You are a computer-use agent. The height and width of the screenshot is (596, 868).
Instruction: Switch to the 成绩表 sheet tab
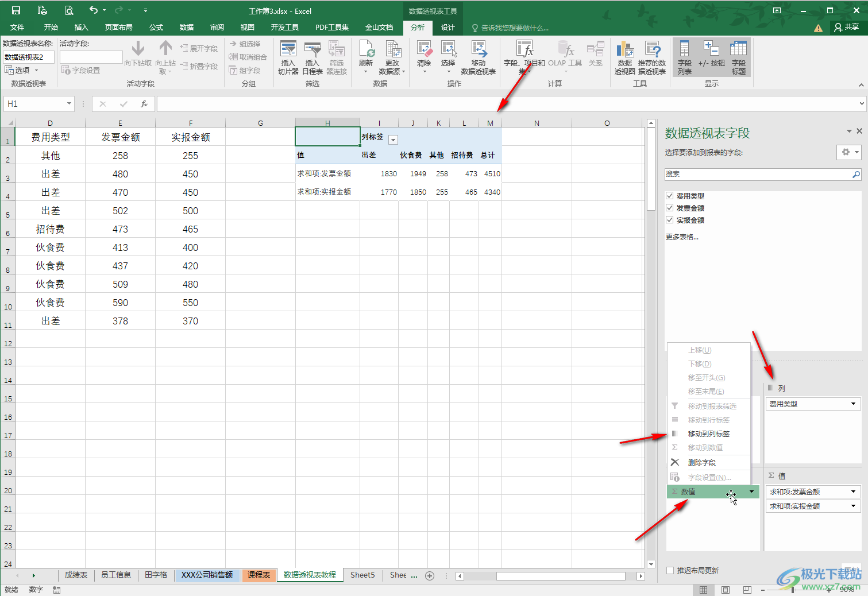(76, 575)
